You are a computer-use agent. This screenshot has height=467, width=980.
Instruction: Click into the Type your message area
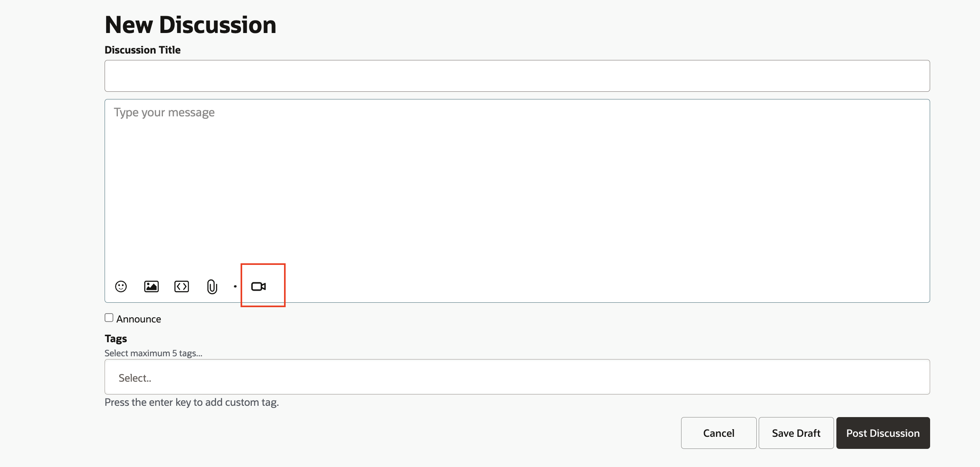click(x=517, y=185)
